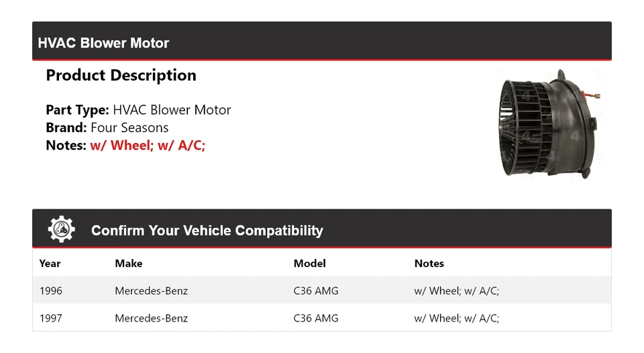Click C36 AMG in the 1996 row
The width and height of the screenshot is (644, 353).
pyautogui.click(x=316, y=291)
